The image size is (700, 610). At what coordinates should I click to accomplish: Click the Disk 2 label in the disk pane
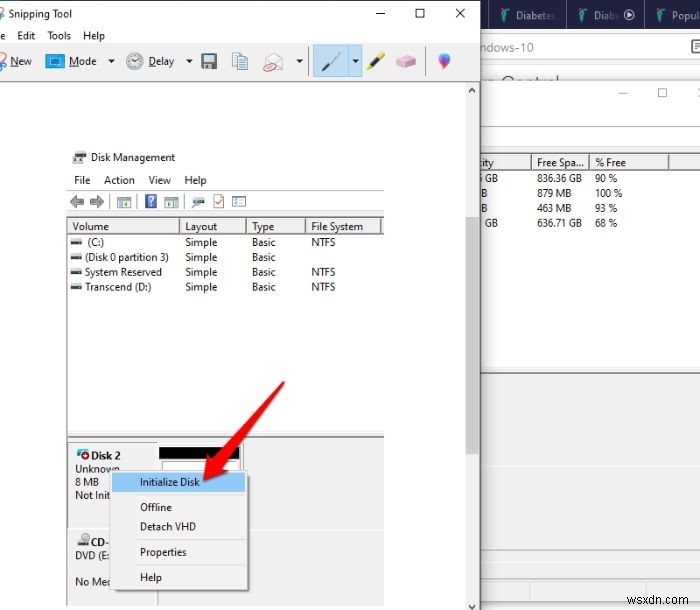(x=105, y=455)
